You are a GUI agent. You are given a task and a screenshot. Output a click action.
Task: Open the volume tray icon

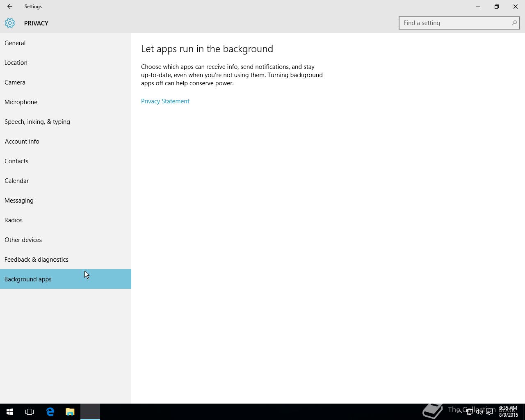(479, 412)
